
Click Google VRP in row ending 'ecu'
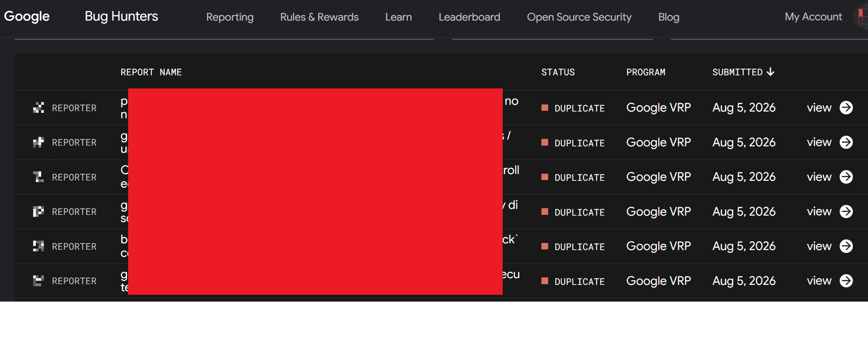(659, 281)
